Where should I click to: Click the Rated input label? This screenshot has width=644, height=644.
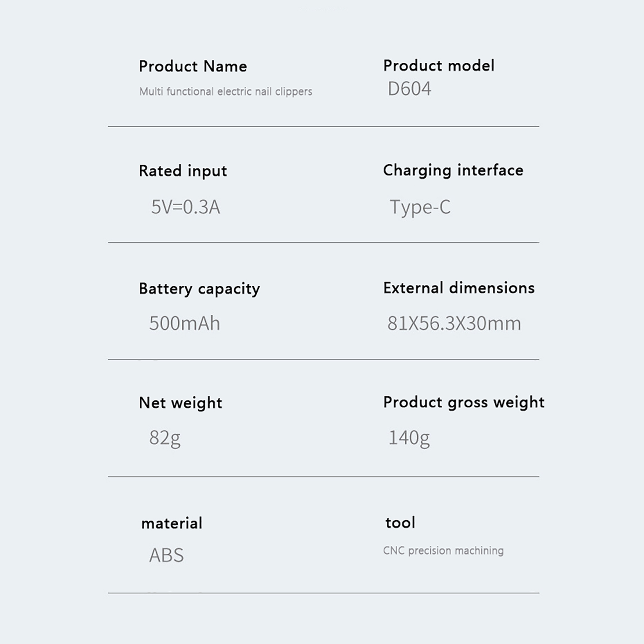183,171
